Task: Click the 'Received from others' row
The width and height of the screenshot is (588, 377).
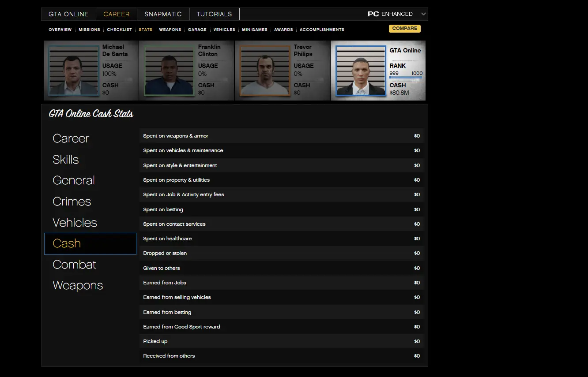Action: pyautogui.click(x=282, y=356)
